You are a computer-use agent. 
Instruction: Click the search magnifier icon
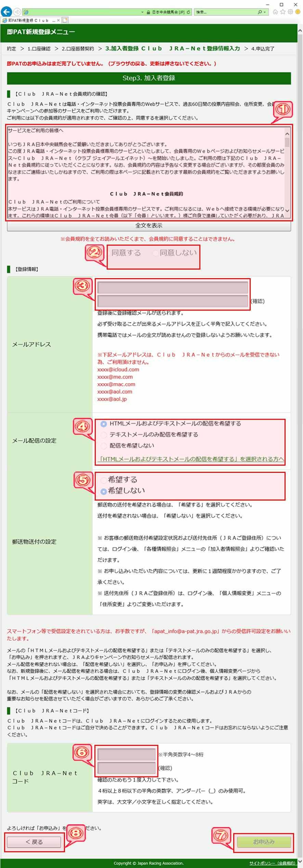[260, 12]
